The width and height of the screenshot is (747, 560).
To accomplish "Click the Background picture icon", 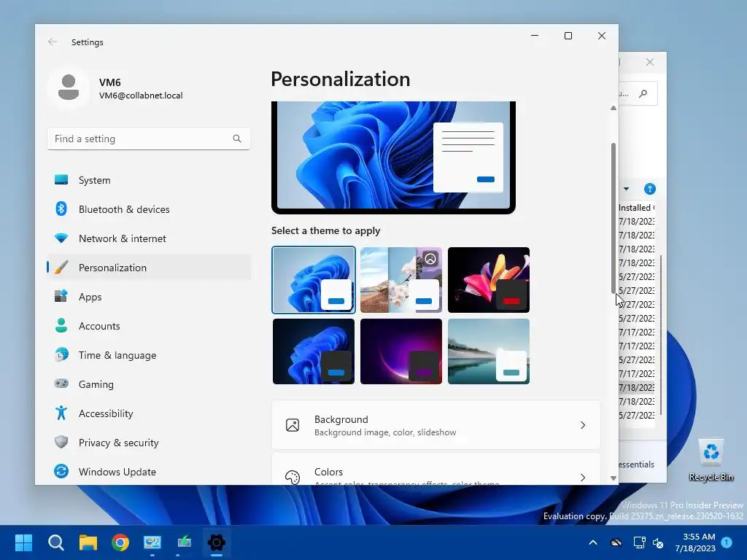I will (x=293, y=425).
